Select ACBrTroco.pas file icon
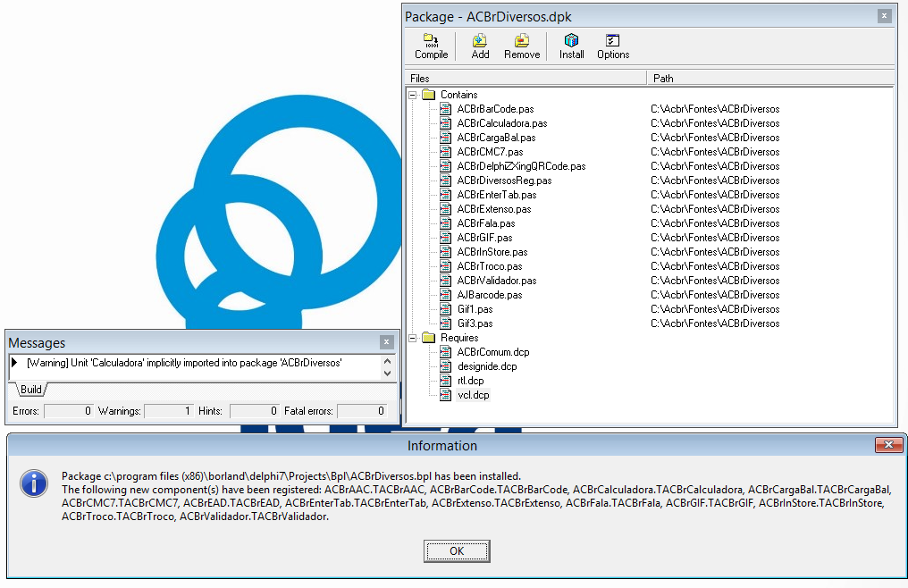This screenshot has height=588, width=908. point(445,266)
